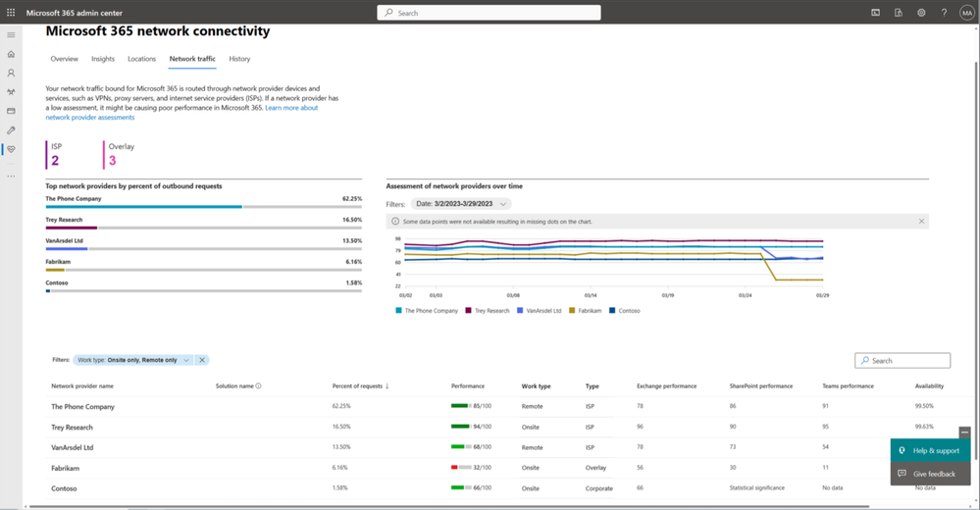980x510 pixels.
Task: Toggle Trey Research legend swatch
Action: (468, 311)
